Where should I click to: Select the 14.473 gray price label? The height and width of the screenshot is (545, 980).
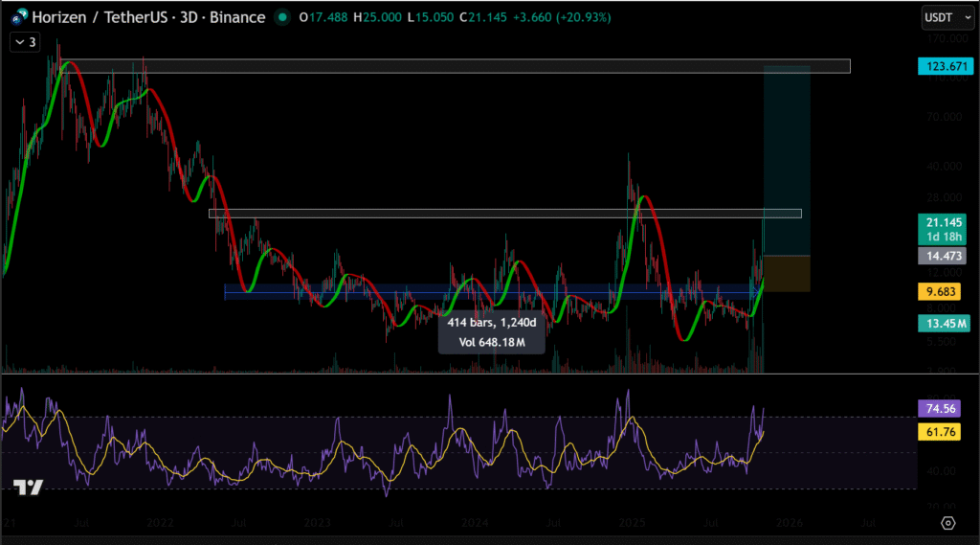944,256
